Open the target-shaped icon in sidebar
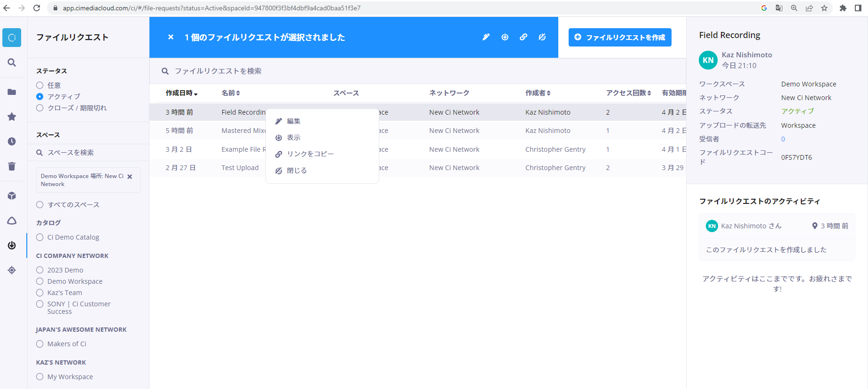868x389 pixels. pos(12,270)
